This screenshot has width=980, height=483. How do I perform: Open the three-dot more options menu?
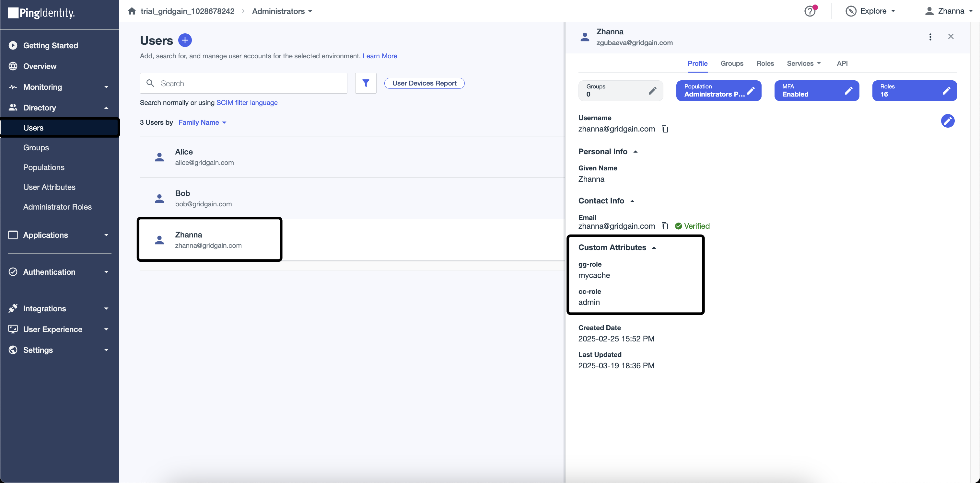pyautogui.click(x=930, y=37)
